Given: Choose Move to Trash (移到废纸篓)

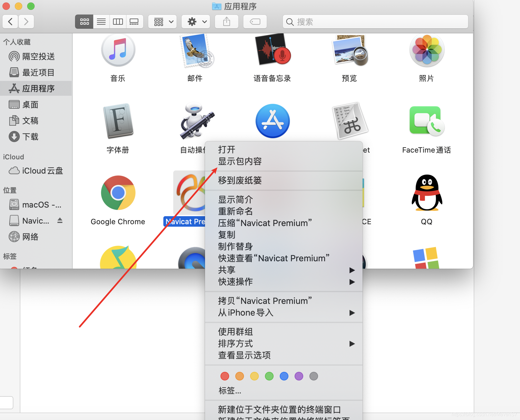Looking at the screenshot, I should point(284,180).
